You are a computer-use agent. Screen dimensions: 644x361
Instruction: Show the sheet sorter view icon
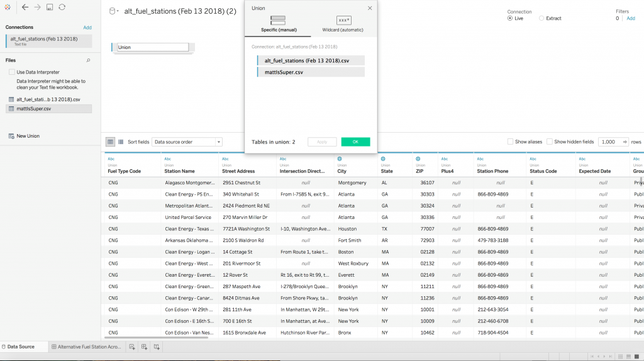pos(621,356)
